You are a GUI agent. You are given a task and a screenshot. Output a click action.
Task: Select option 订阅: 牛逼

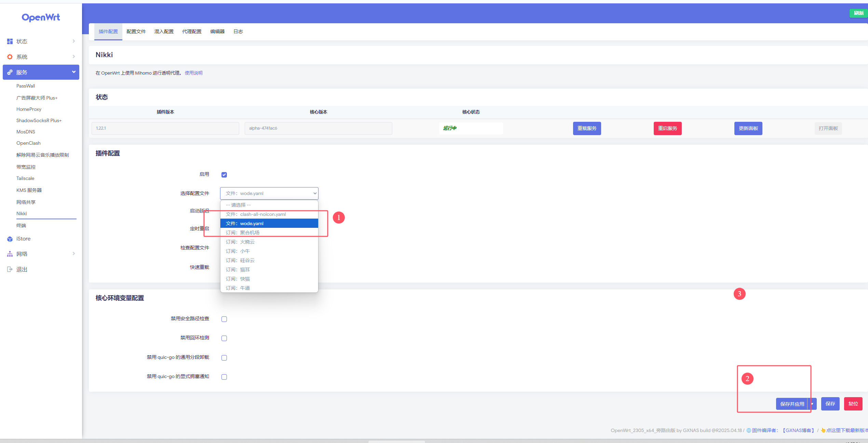269,288
